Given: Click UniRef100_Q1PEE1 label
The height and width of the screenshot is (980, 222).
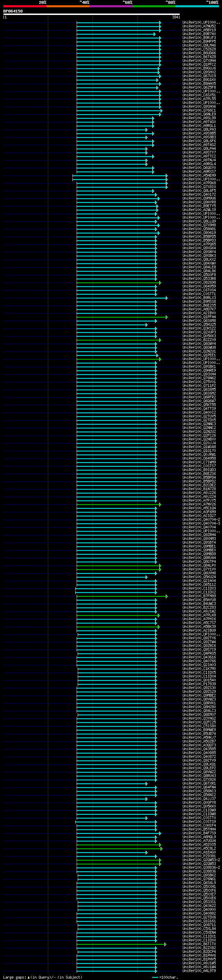Looking at the screenshot, I should point(199,355).
